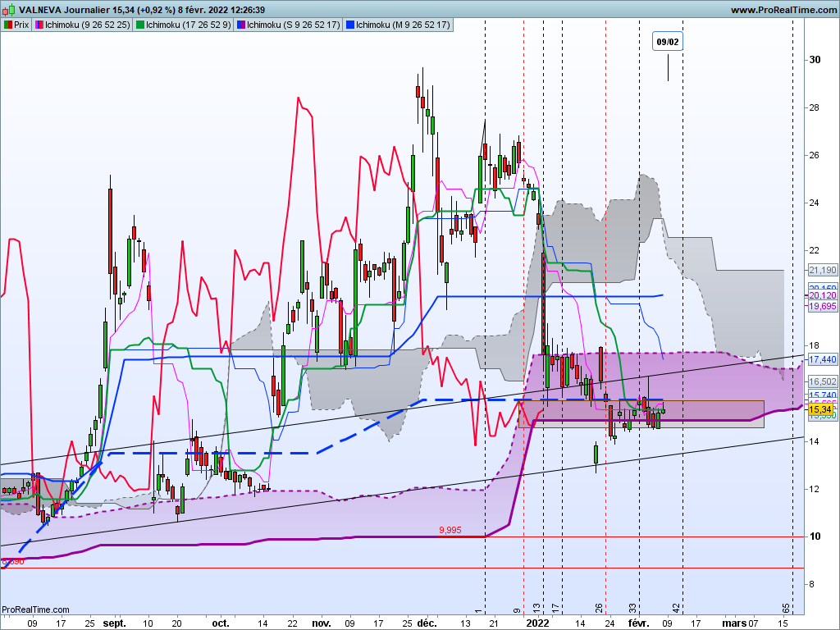840x630 pixels.
Task: Click the 2022 year label on time axis
Action: point(537,623)
